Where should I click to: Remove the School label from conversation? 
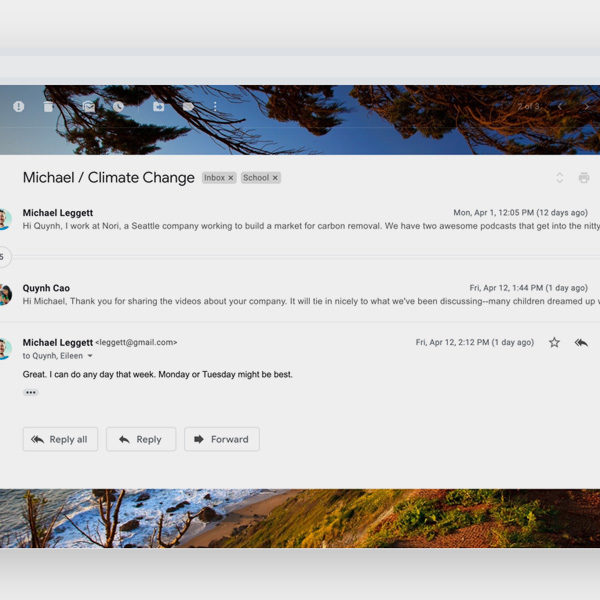275,178
